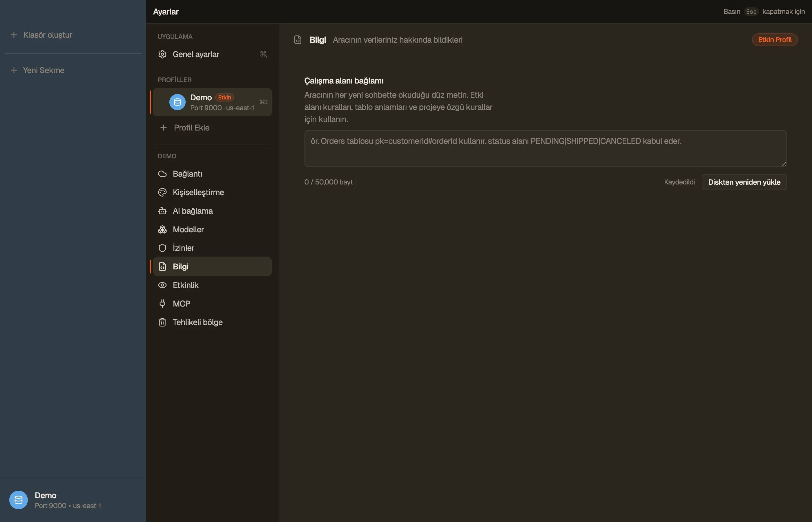This screenshot has width=812, height=522.
Task: Click the AI bağlama robot icon
Action: click(162, 211)
